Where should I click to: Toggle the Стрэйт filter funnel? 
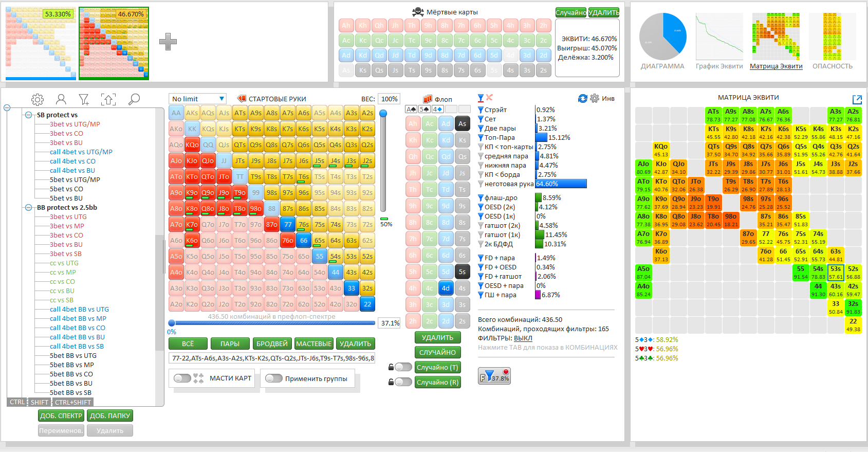481,110
